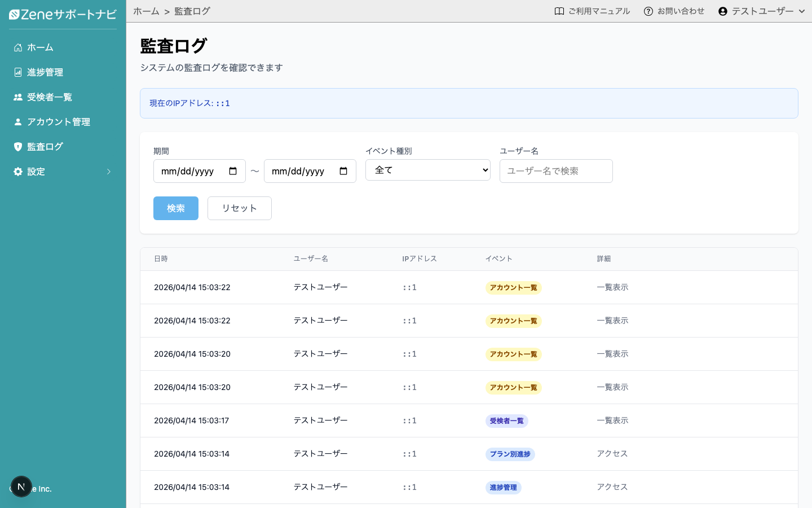Click システムの監査ログを確認できます subtitle
Viewport: 812px width, 508px height.
pyautogui.click(x=211, y=68)
